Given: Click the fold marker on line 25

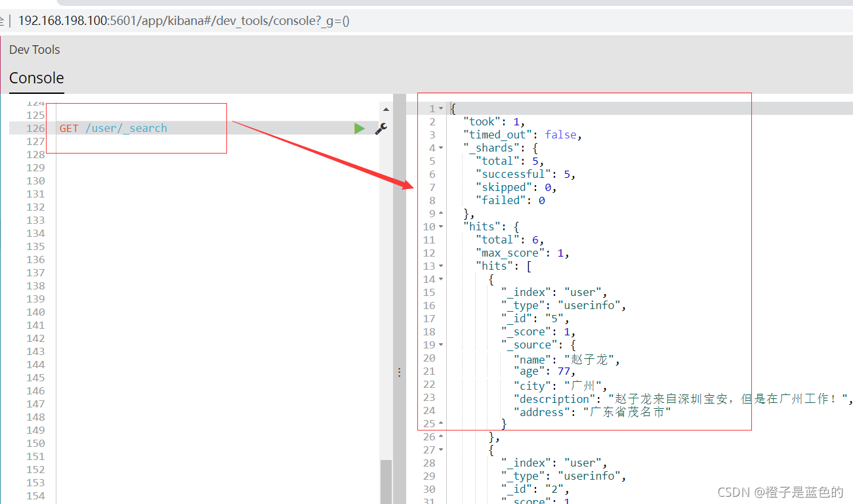Looking at the screenshot, I should (441, 423).
